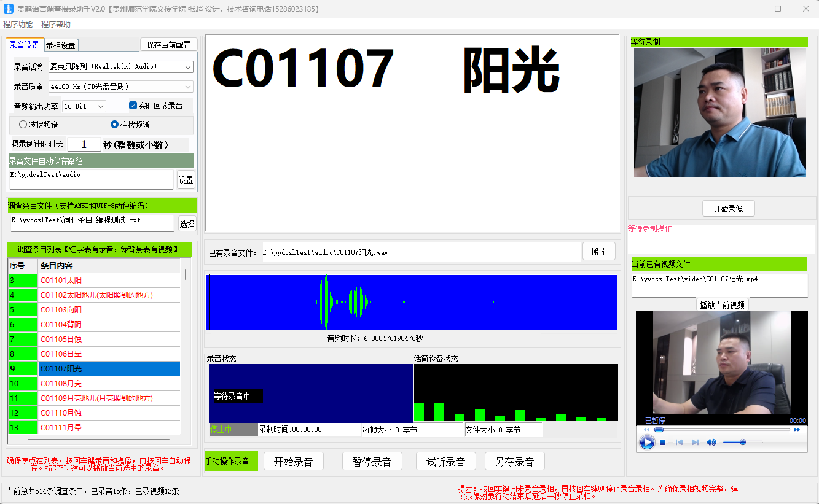This screenshot has width=819, height=504.
Task: Stop playback in the media player
Action: pos(663,442)
